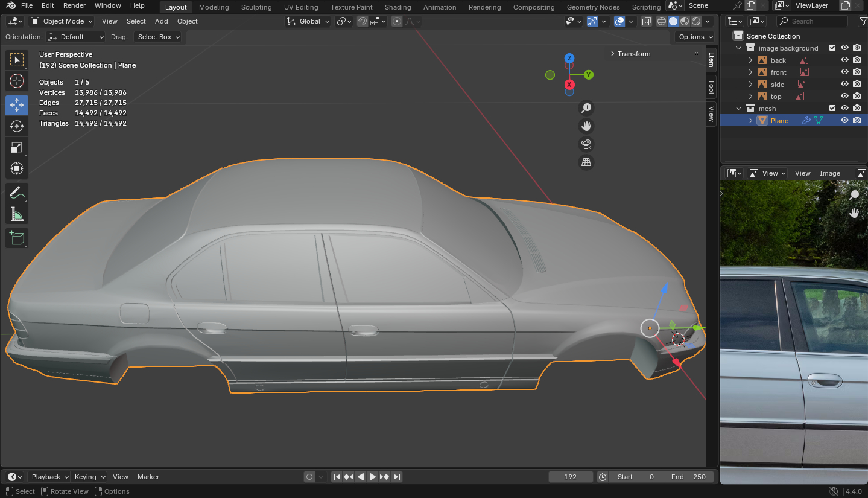The width and height of the screenshot is (868, 498).
Task: Click the outliner Search field
Action: 811,21
